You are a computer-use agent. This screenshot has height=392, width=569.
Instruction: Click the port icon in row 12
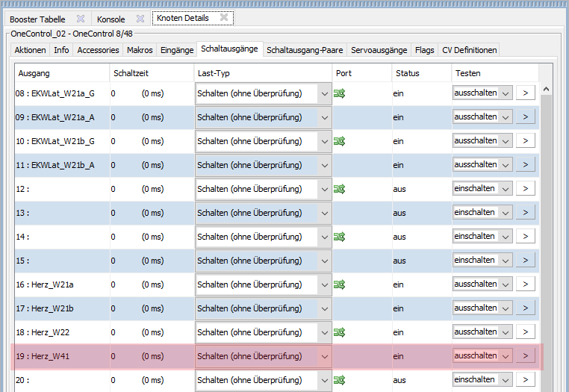click(x=339, y=189)
